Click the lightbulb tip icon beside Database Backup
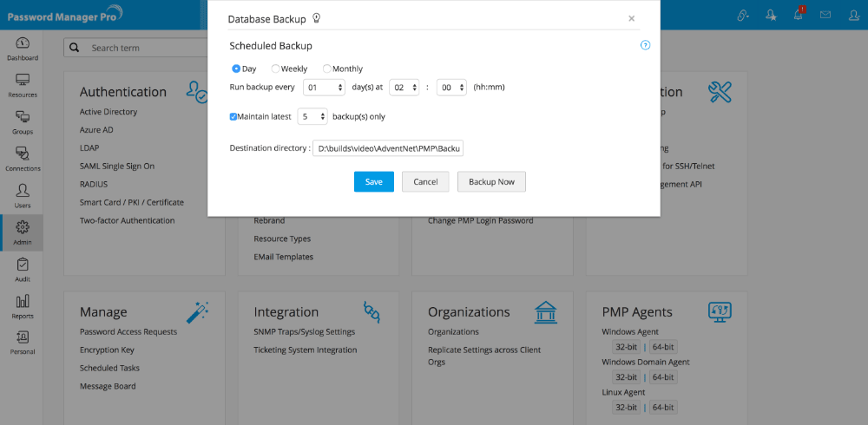This screenshot has height=425, width=868. coord(317,17)
